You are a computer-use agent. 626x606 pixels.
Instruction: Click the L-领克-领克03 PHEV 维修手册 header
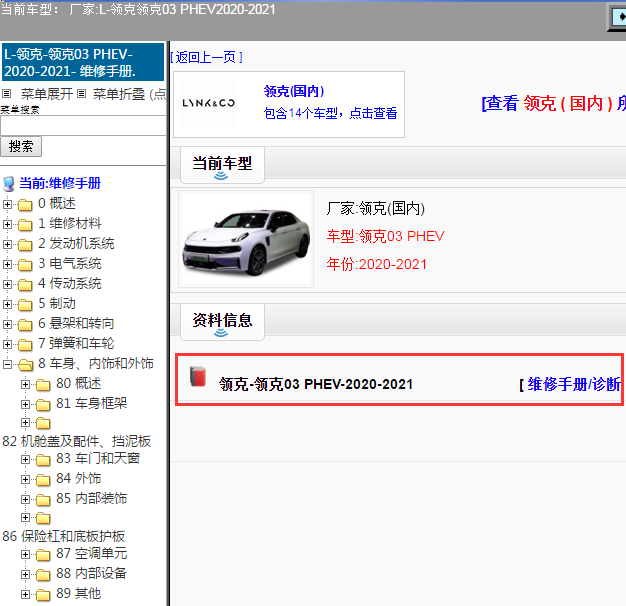point(83,62)
